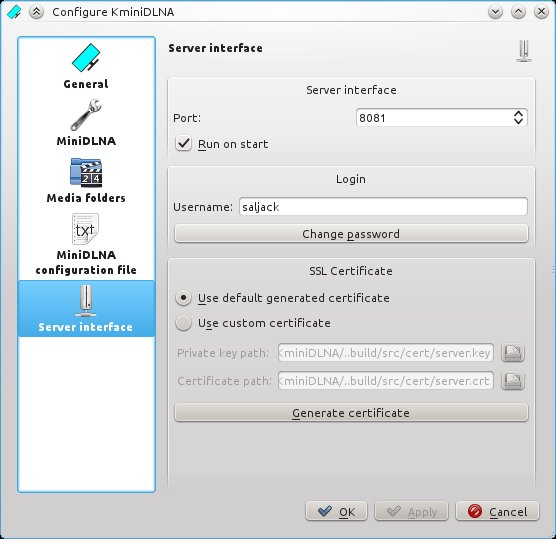Click the KminiDLNA title bar app icon

[x=14, y=12]
